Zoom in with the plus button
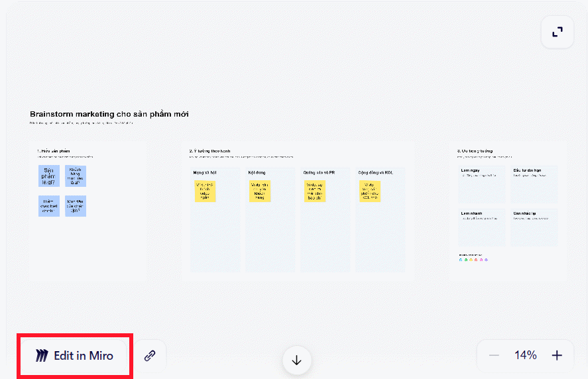Image resolution: width=588 pixels, height=379 pixels. [x=557, y=355]
